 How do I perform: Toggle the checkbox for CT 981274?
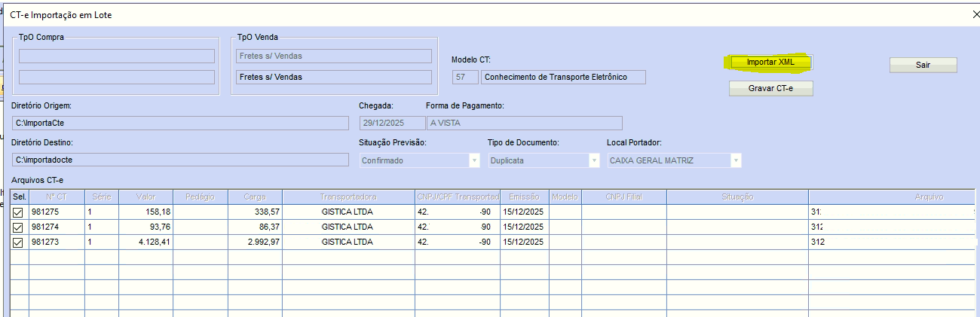[x=18, y=227]
